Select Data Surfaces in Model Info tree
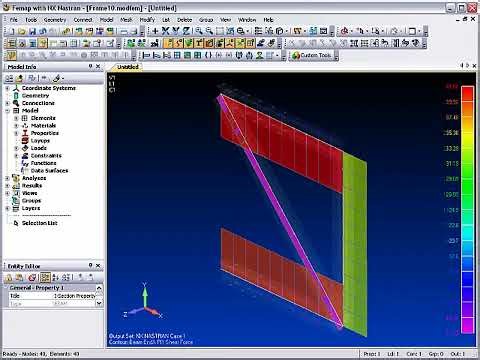The height and width of the screenshot is (360, 480). click(49, 171)
